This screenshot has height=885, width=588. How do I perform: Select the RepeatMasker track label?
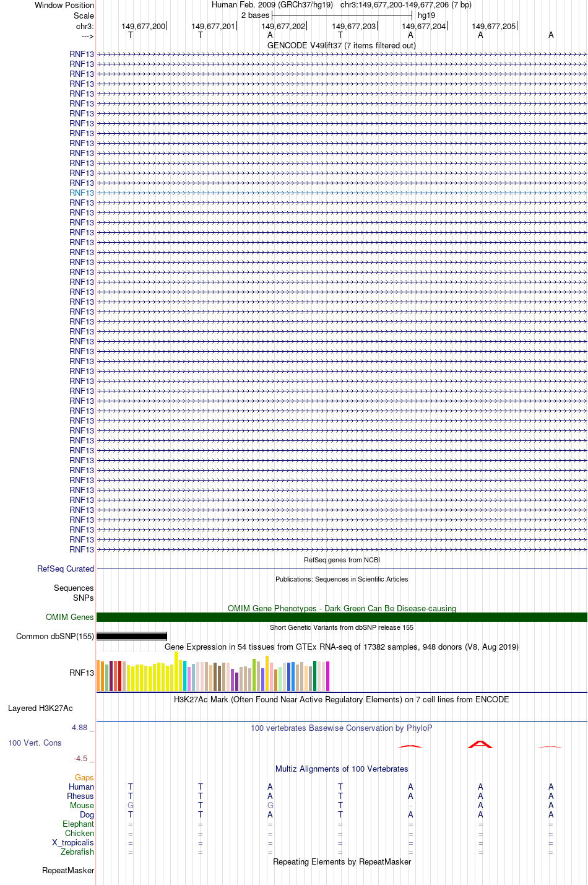[x=68, y=870]
